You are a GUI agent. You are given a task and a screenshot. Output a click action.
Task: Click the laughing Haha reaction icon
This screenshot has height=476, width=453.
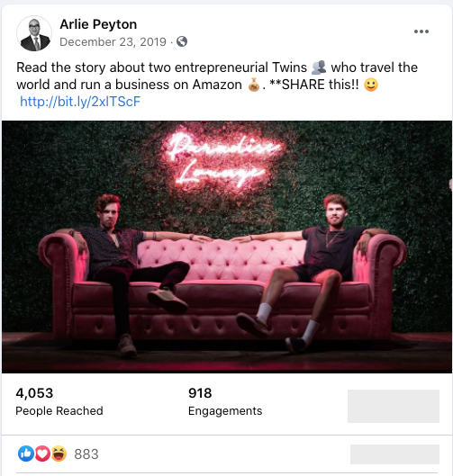click(59, 454)
